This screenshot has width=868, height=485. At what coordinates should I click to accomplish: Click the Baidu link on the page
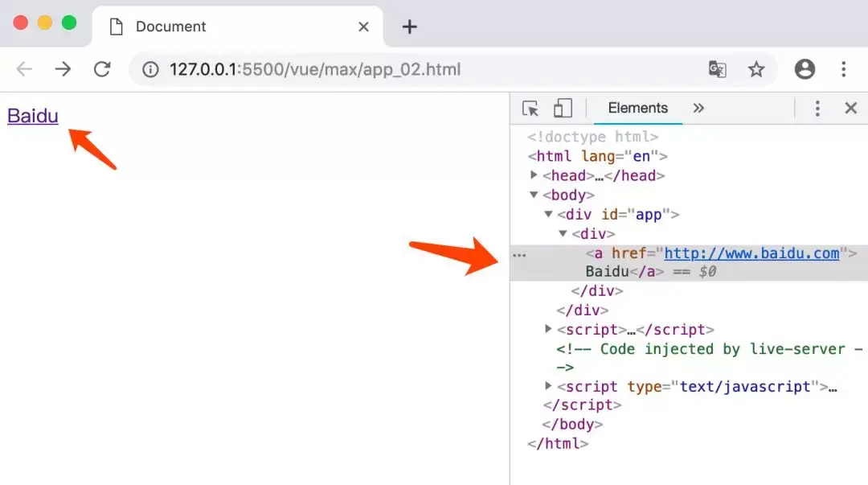click(33, 116)
